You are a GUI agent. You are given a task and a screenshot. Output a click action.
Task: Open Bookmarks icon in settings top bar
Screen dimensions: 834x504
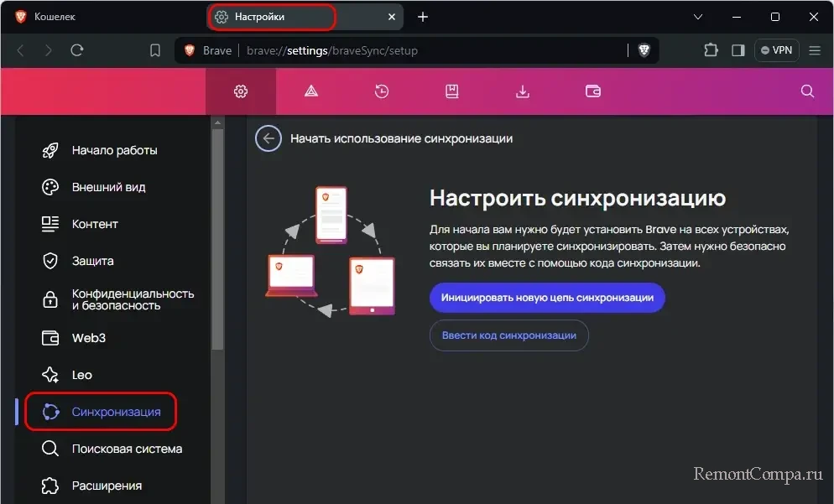[452, 91]
